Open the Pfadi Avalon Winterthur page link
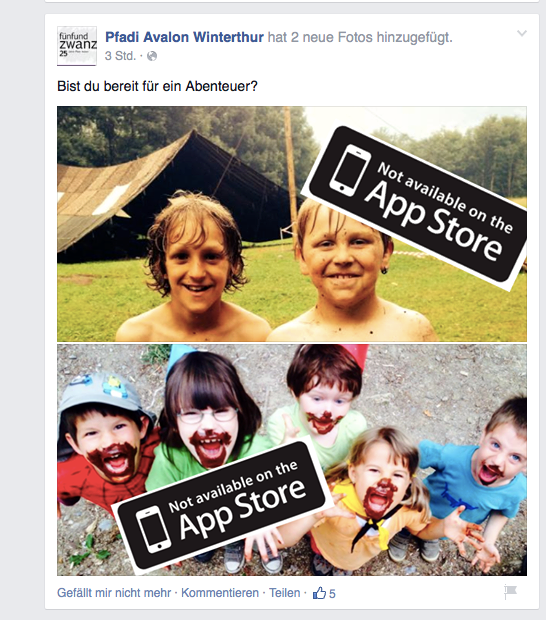The height and width of the screenshot is (620, 546). [x=184, y=37]
